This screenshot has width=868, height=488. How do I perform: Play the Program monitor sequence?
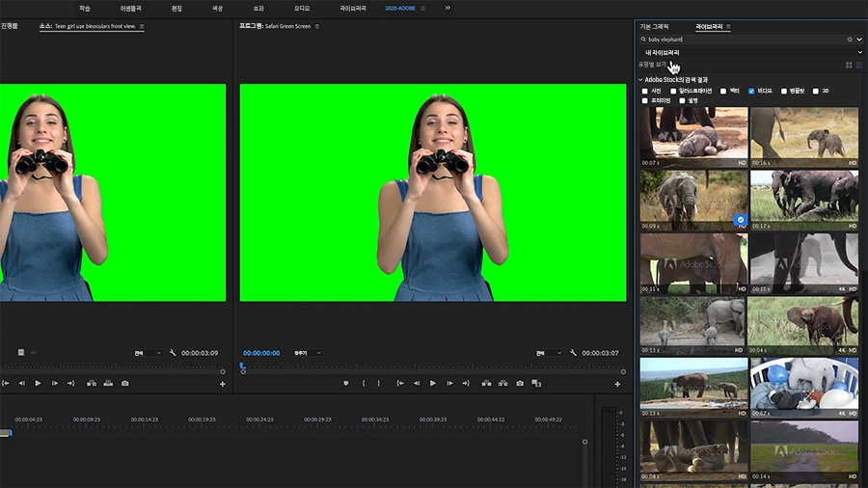pos(433,383)
